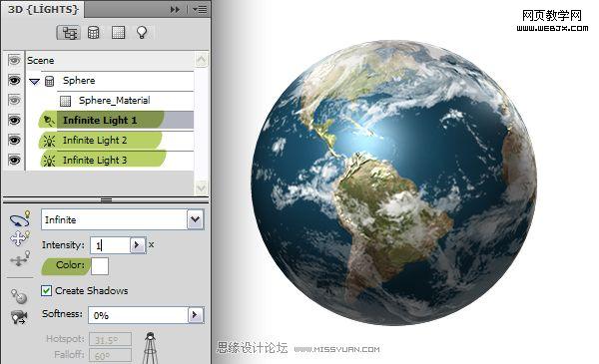The height and width of the screenshot is (364, 599).
Task: Click the Softness label
Action: [x=62, y=313]
